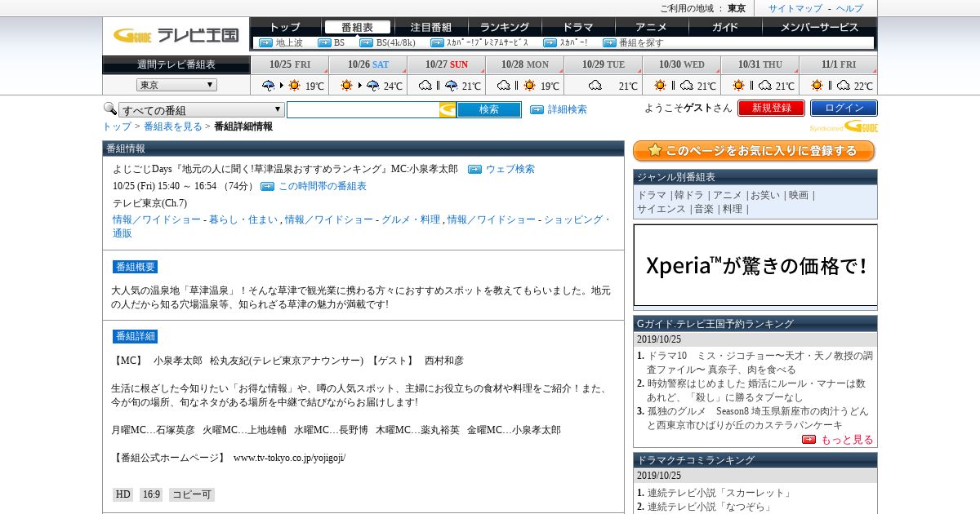Click このページをお気に入りに登録する button

754,151
